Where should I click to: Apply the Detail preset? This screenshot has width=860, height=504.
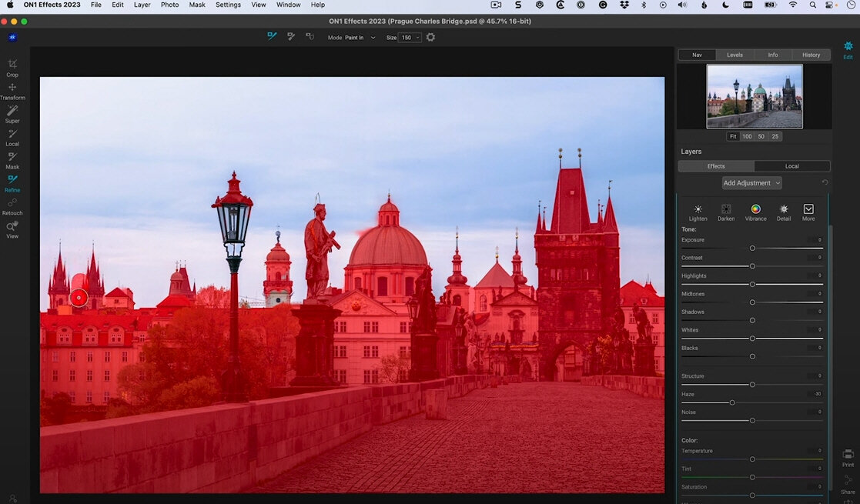coord(784,212)
